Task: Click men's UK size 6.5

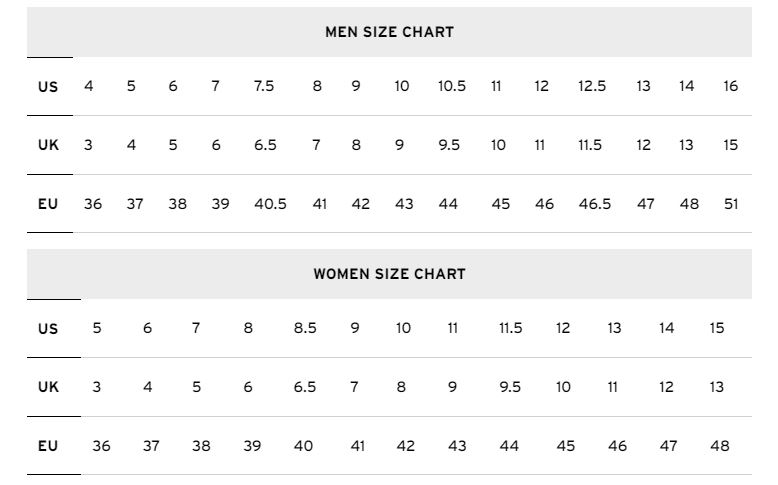Action: point(265,145)
